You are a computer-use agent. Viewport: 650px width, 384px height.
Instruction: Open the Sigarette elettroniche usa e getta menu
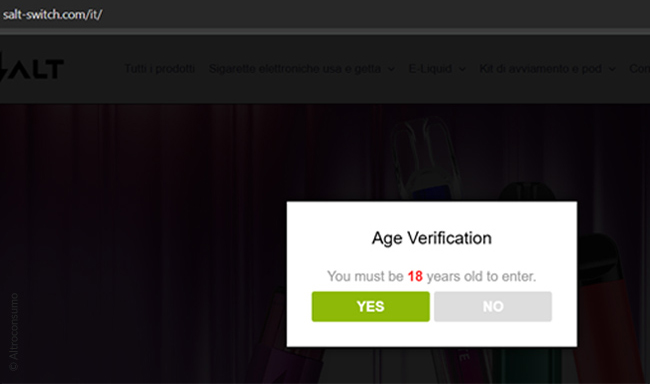(295, 68)
